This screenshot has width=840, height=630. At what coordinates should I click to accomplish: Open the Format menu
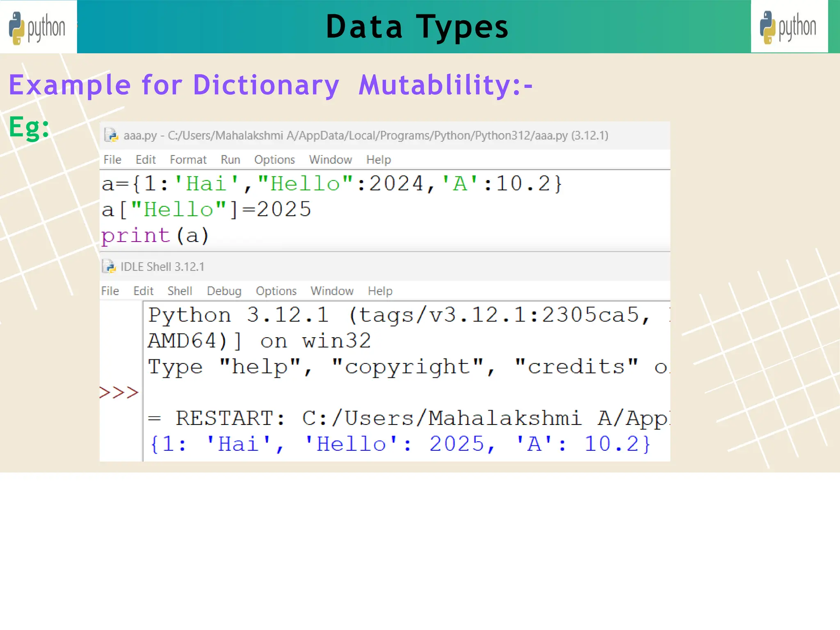click(188, 160)
